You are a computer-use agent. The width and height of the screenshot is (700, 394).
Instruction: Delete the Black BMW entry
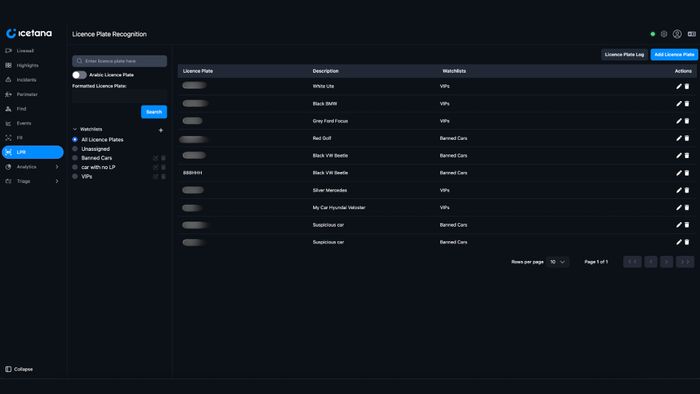pos(687,104)
